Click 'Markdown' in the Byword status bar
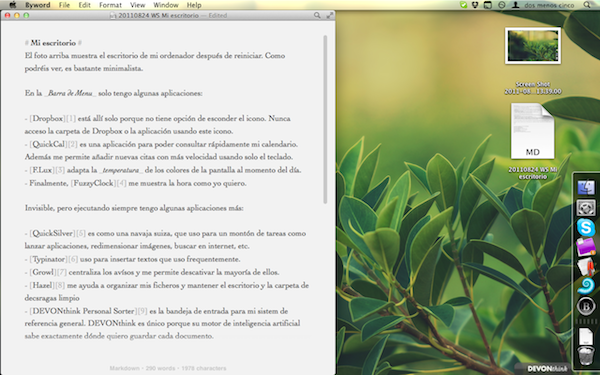Image resolution: width=600 pixels, height=375 pixels. click(x=124, y=368)
